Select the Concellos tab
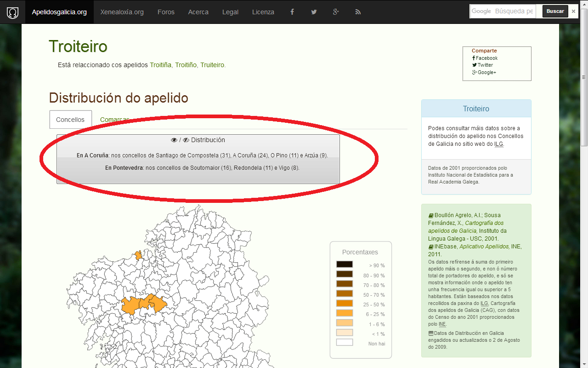 [x=70, y=120]
